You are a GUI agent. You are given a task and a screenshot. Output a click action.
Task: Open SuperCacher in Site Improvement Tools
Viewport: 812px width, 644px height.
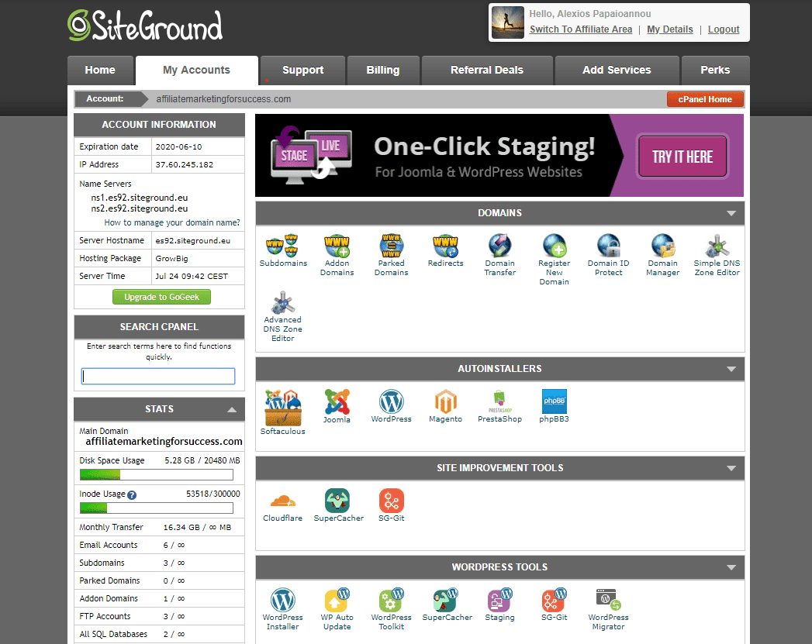(338, 506)
